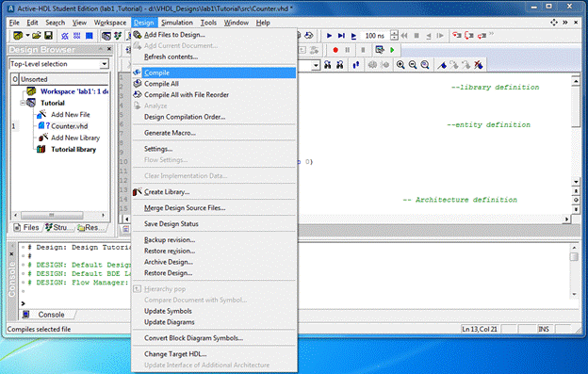Switch to the Files tab
The width and height of the screenshot is (588, 374).
(x=26, y=227)
